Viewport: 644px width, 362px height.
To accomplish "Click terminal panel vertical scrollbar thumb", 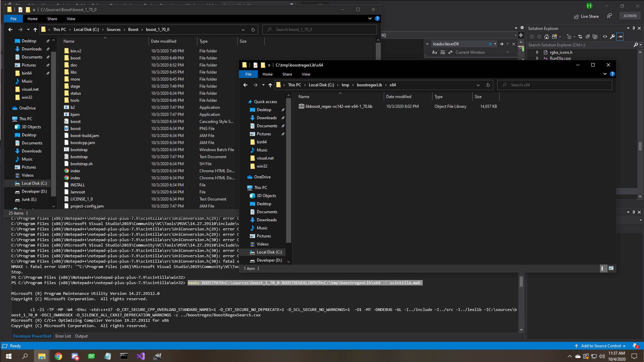I will click(521, 281).
